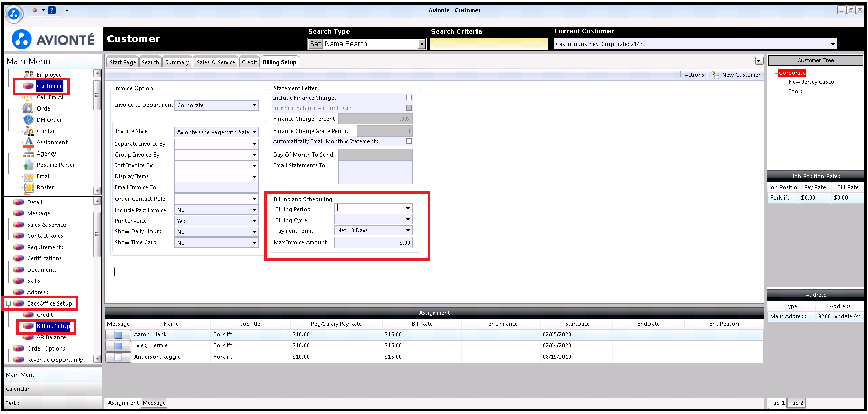Open the Certifications section icon
Image resolution: width=868 pixels, height=414 pixels.
coord(19,258)
